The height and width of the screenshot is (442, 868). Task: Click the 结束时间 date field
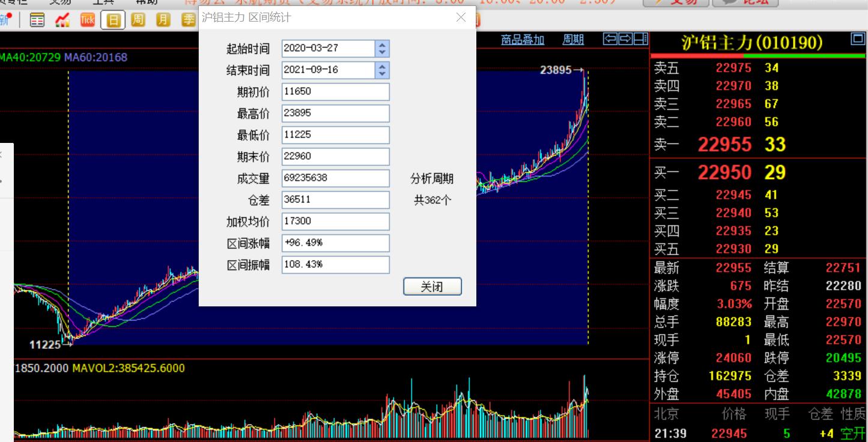tap(328, 70)
